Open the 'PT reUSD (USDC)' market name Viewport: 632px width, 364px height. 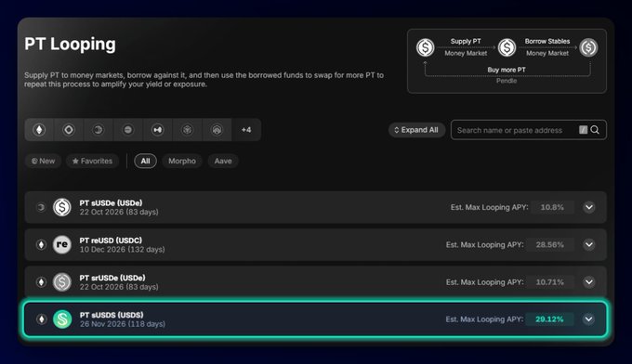click(111, 240)
